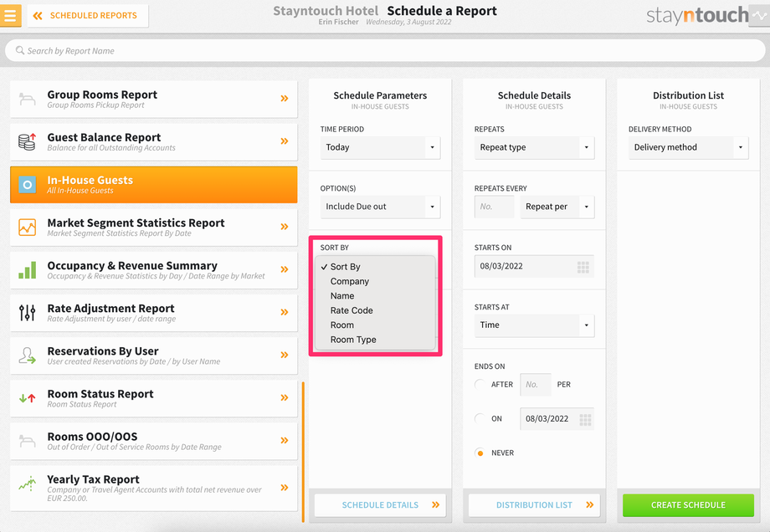The width and height of the screenshot is (770, 532).
Task: Open the hamburger main menu
Action: pos(10,15)
